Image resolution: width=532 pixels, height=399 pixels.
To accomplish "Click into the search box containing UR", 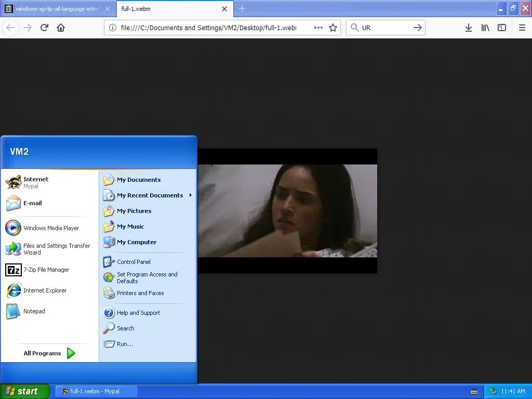I will click(x=385, y=28).
